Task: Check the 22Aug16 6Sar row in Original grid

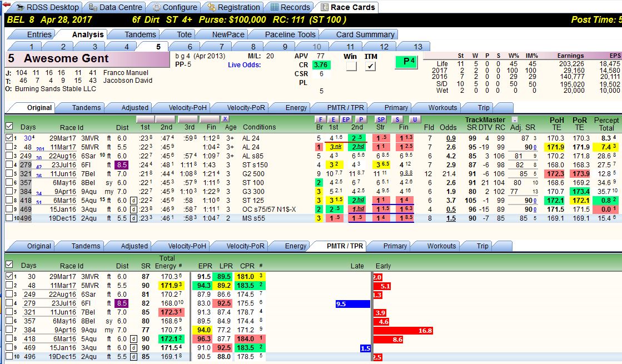Action: tap(9, 156)
